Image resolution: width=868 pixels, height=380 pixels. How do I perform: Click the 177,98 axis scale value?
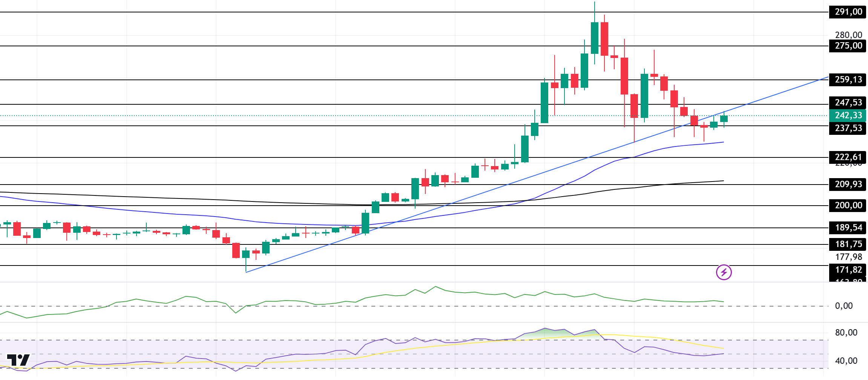click(848, 257)
